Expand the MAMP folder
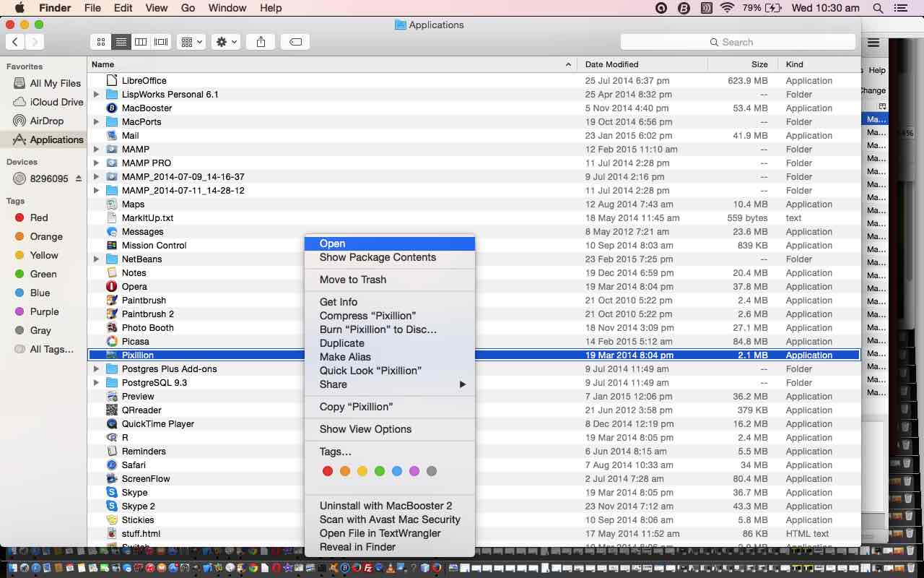 96,149
